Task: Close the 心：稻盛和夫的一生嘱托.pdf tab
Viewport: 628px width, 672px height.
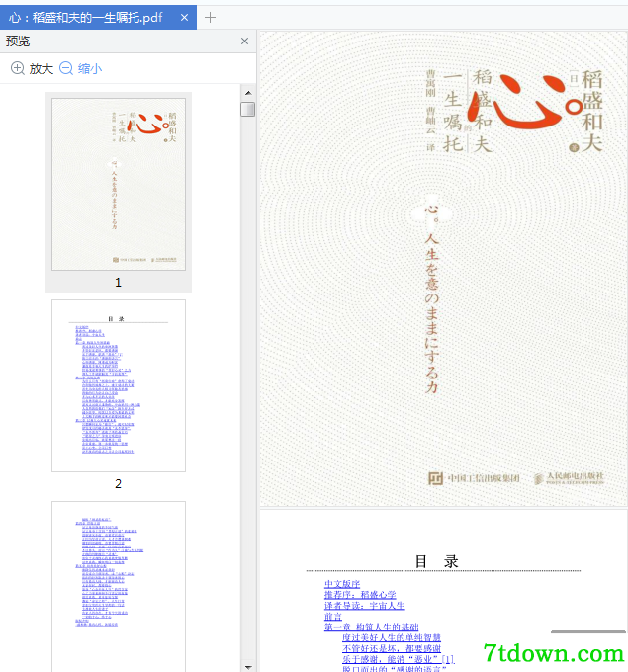Action: (185, 17)
